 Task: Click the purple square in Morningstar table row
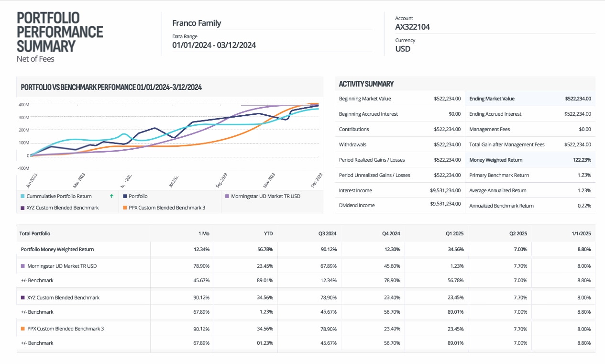click(22, 266)
